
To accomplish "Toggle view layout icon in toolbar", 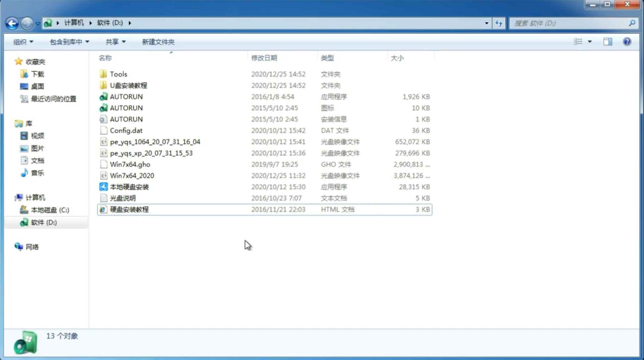I will pyautogui.click(x=608, y=42).
